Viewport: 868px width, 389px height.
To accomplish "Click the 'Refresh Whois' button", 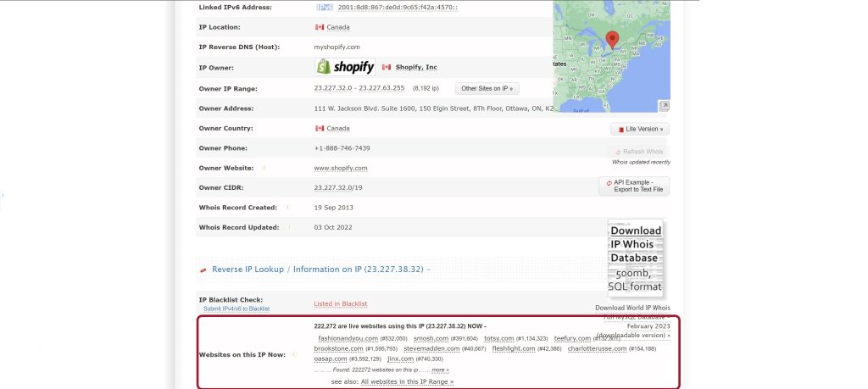I will (x=639, y=152).
